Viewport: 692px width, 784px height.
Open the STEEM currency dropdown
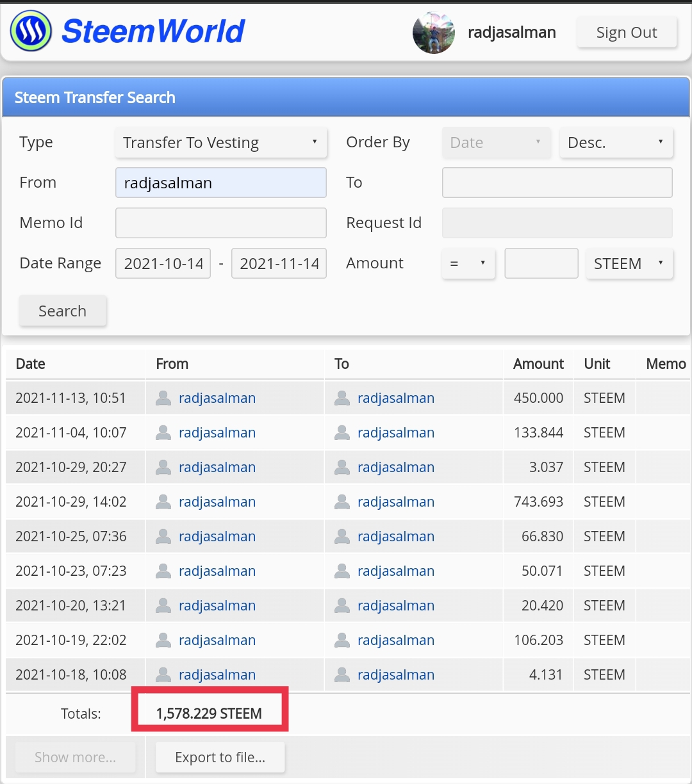click(629, 263)
